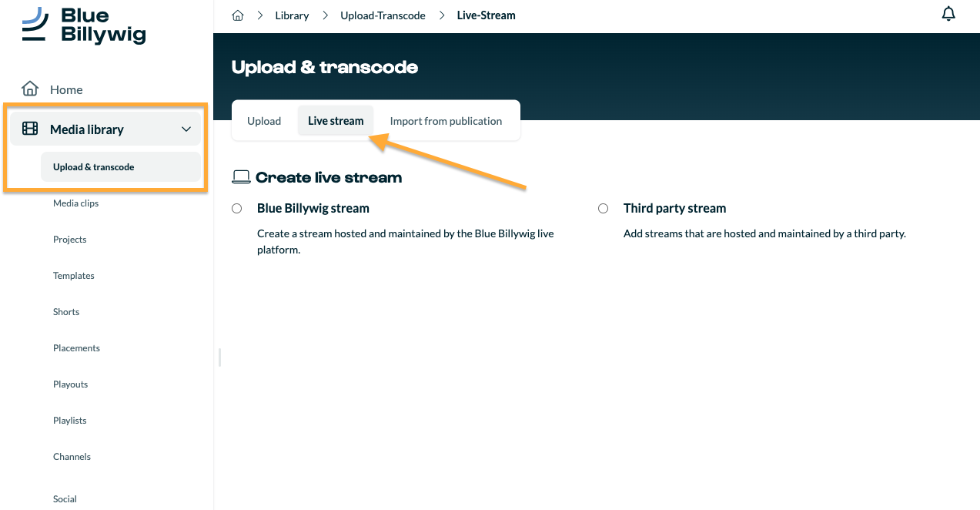Open Projects in sidebar

click(x=70, y=240)
